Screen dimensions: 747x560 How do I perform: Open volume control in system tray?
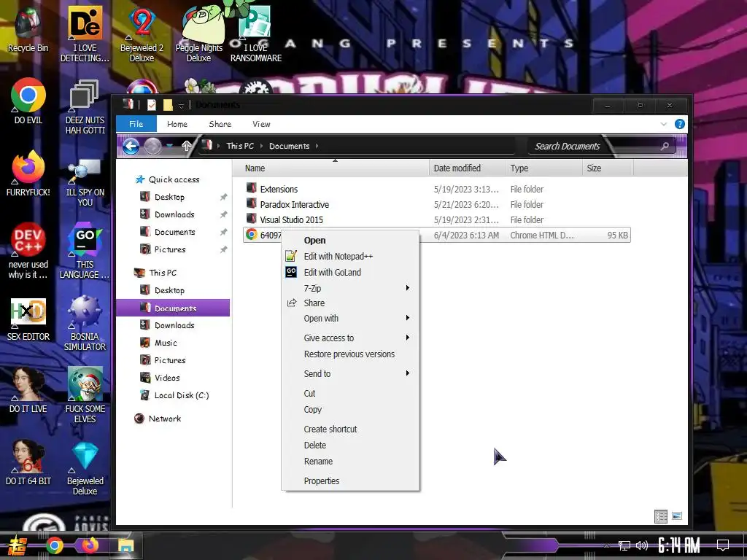click(642, 545)
